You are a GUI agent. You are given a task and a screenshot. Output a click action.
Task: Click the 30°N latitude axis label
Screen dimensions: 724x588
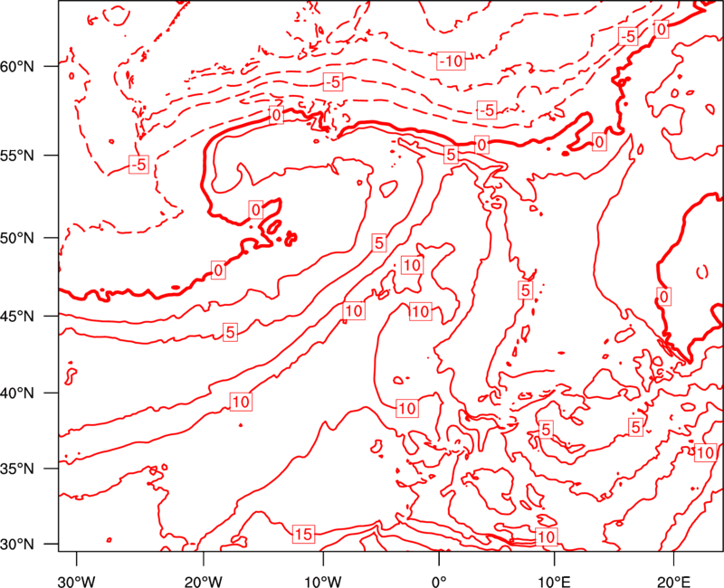pyautogui.click(x=17, y=545)
